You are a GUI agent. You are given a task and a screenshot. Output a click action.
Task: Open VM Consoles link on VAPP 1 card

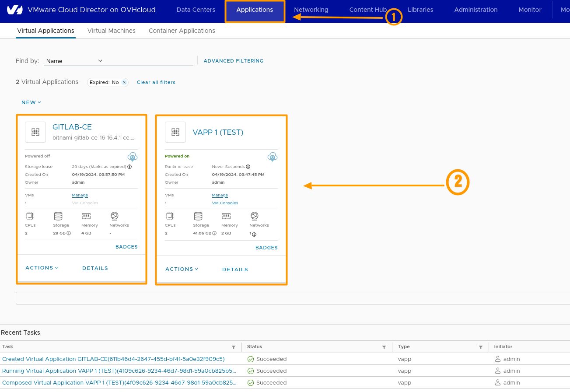(x=225, y=203)
